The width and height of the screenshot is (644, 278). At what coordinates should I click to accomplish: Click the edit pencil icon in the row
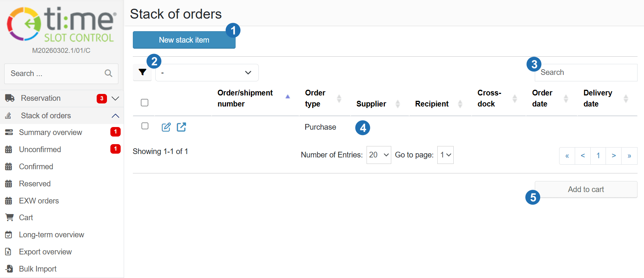[166, 127]
